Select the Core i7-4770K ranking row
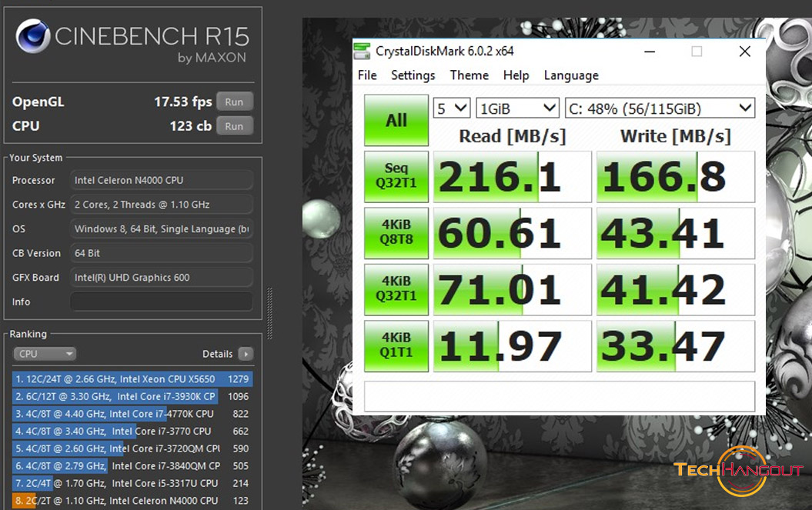Screen dimensions: 812x510 point(132,414)
